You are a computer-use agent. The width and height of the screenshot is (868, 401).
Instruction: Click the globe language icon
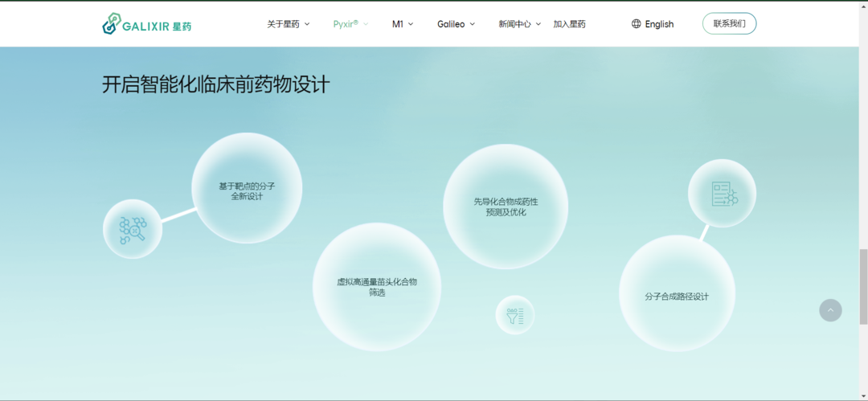click(x=637, y=24)
